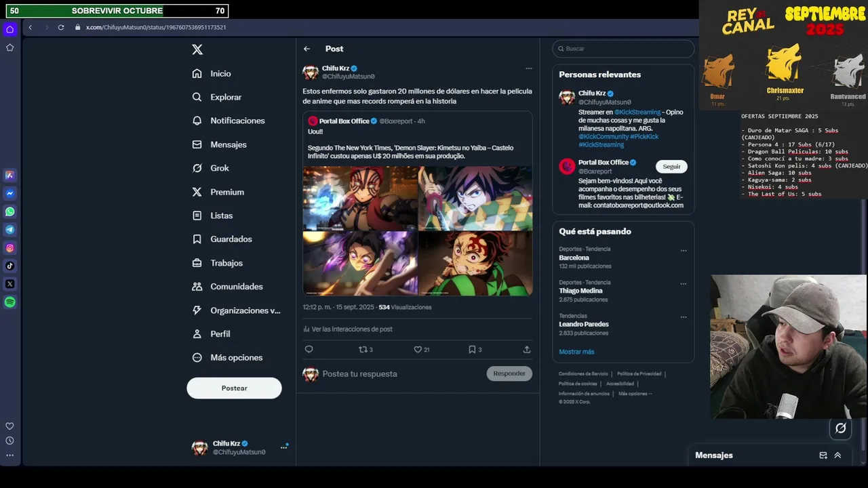Open the Thiago Medina trend
The height and width of the screenshot is (488, 868).
(x=580, y=291)
